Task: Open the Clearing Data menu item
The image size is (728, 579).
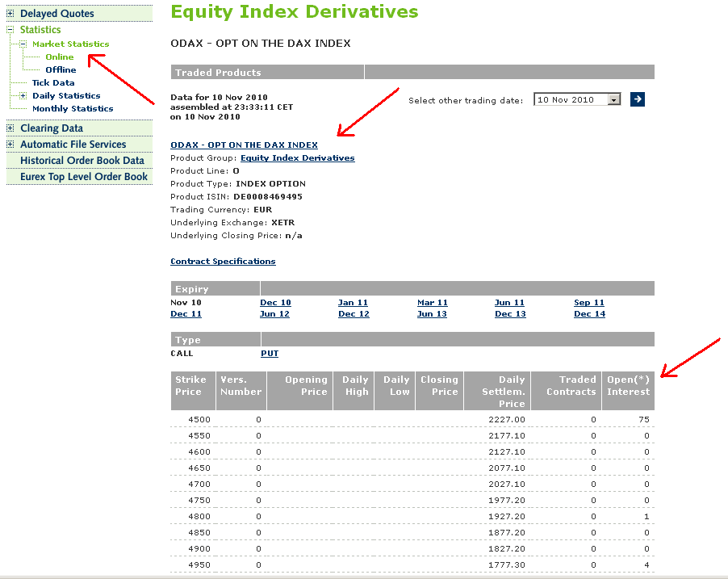Action: tap(52, 128)
